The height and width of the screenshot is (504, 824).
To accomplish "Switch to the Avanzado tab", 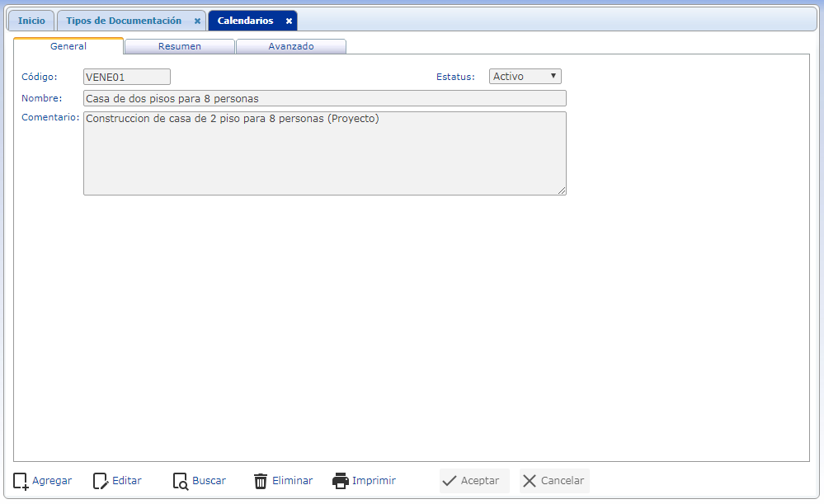I will click(291, 46).
